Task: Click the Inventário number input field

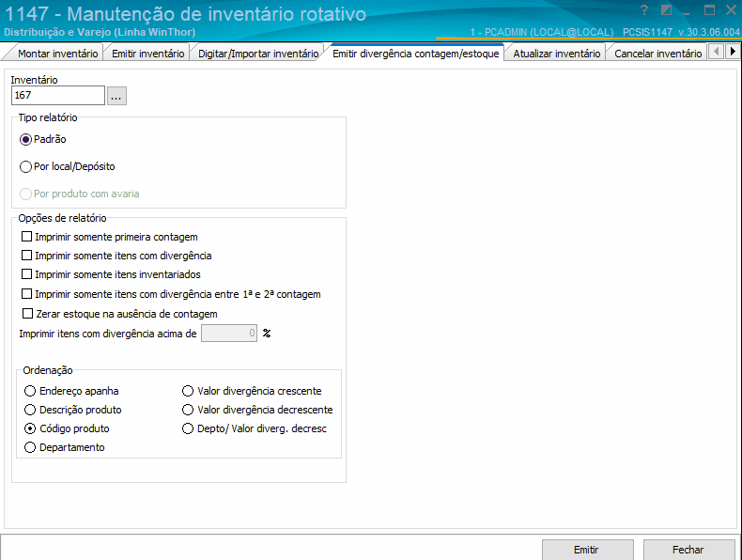Action: [57, 96]
